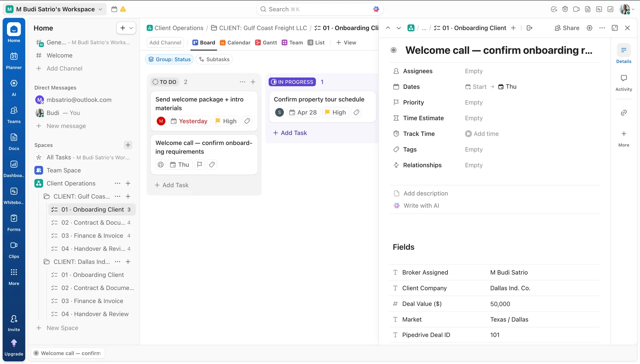Copy the task link icon in right panel

pos(624,113)
